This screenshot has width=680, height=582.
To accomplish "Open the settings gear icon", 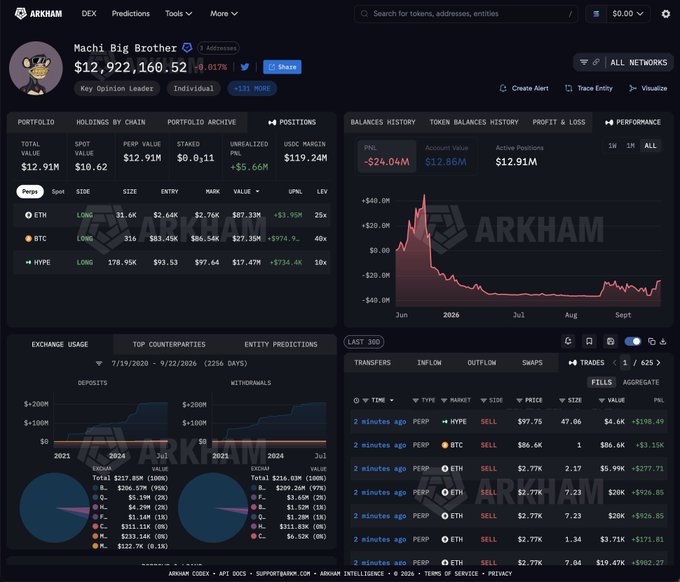I will [x=666, y=14].
